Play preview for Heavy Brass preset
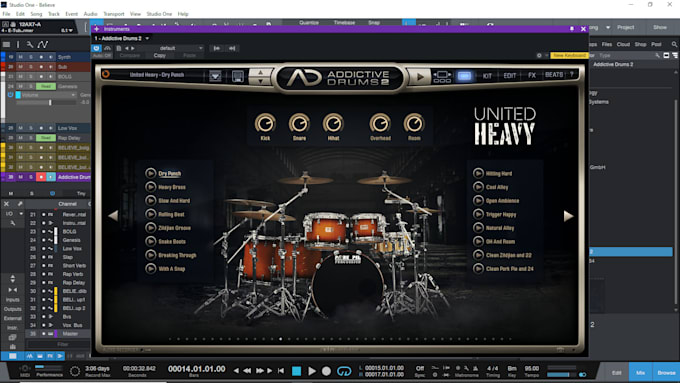 point(150,187)
